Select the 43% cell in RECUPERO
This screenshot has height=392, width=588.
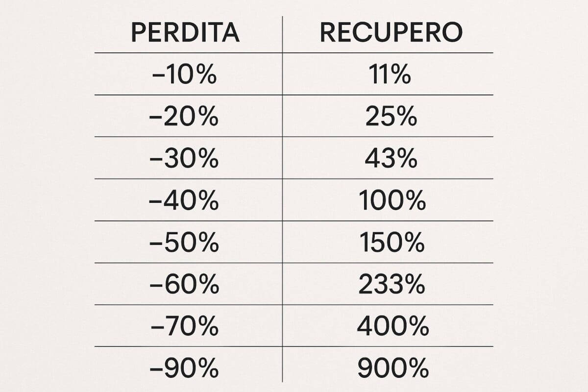tap(391, 159)
